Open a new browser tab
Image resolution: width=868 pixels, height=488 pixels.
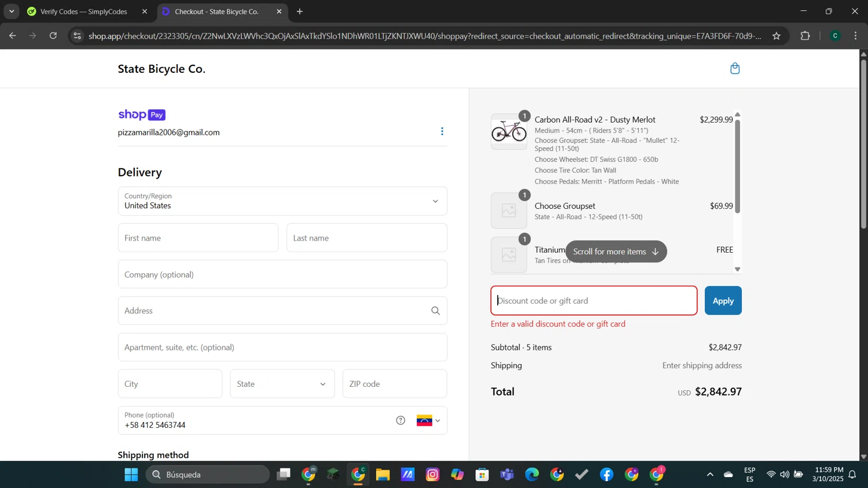click(x=300, y=12)
